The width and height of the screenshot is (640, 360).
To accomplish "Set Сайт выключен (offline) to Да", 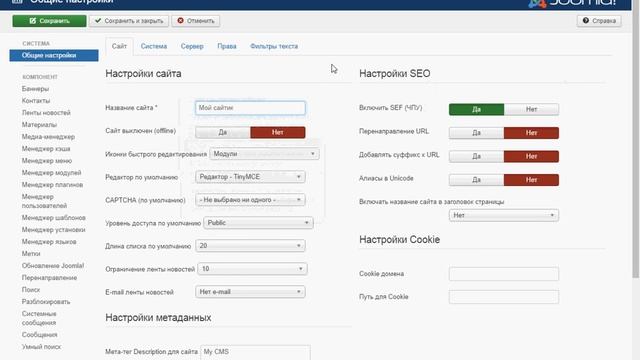I will 223,132.
